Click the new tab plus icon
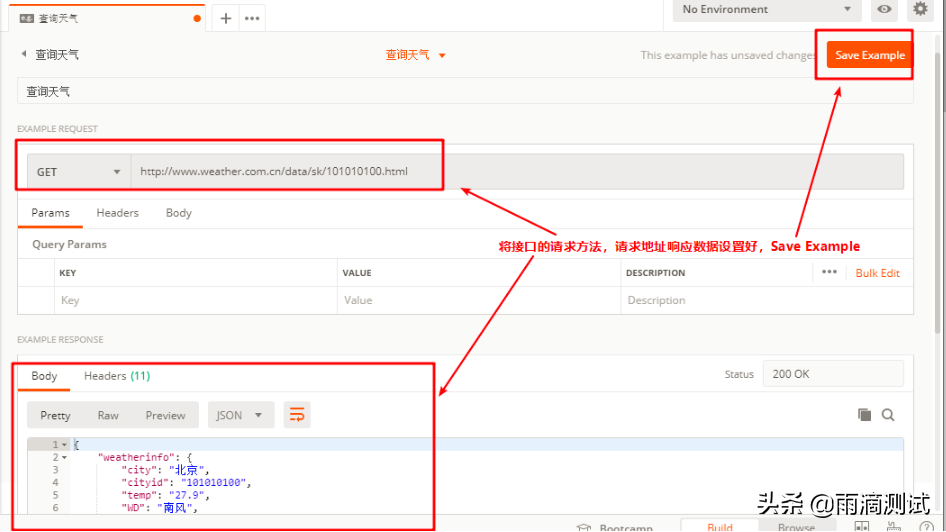The width and height of the screenshot is (946, 532). point(226,18)
